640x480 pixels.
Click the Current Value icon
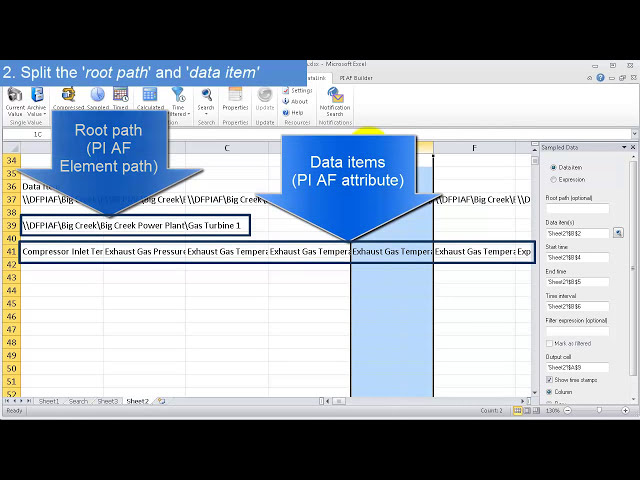(15, 97)
